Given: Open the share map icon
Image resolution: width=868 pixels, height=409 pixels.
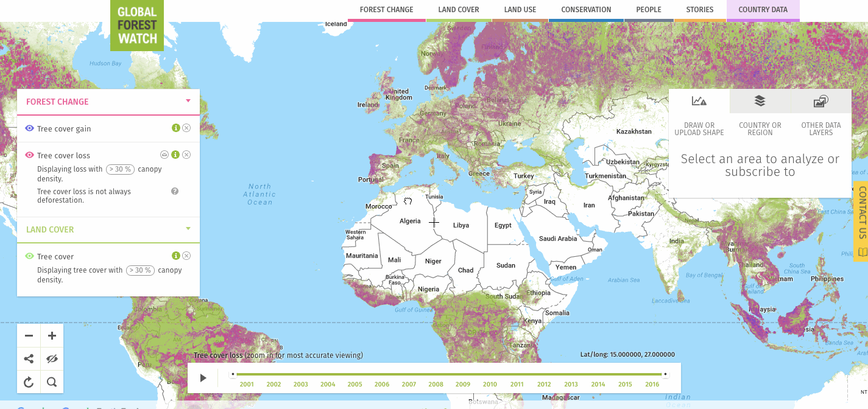Looking at the screenshot, I should pos(29,358).
